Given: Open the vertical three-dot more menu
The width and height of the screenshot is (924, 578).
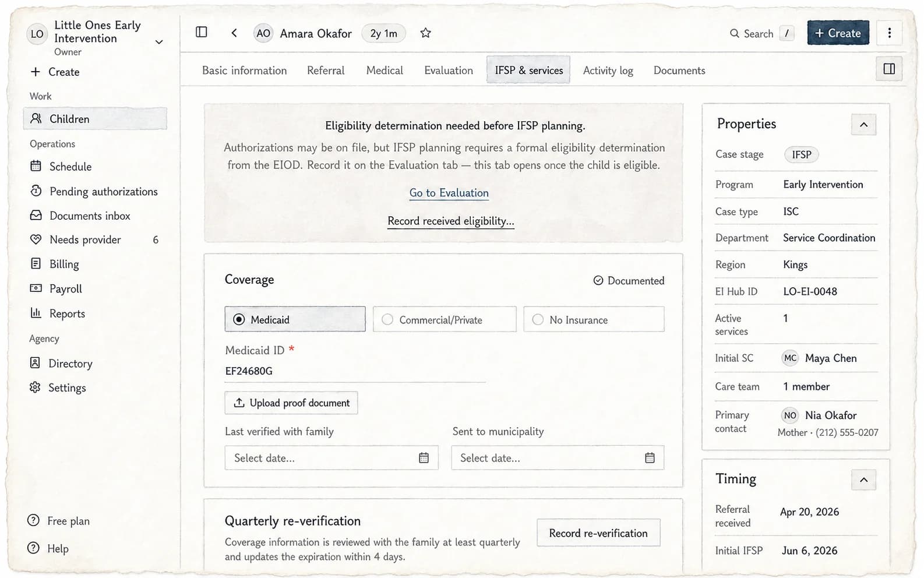Looking at the screenshot, I should 889,33.
